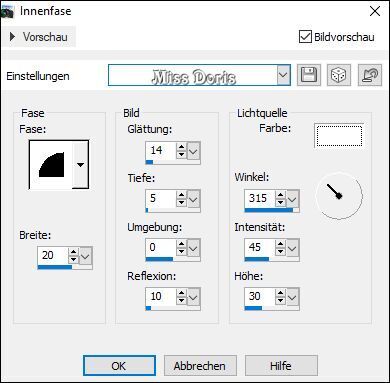Screen dimensions: 390x383
Task: Click into the Tiefe value field
Action: 161,199
